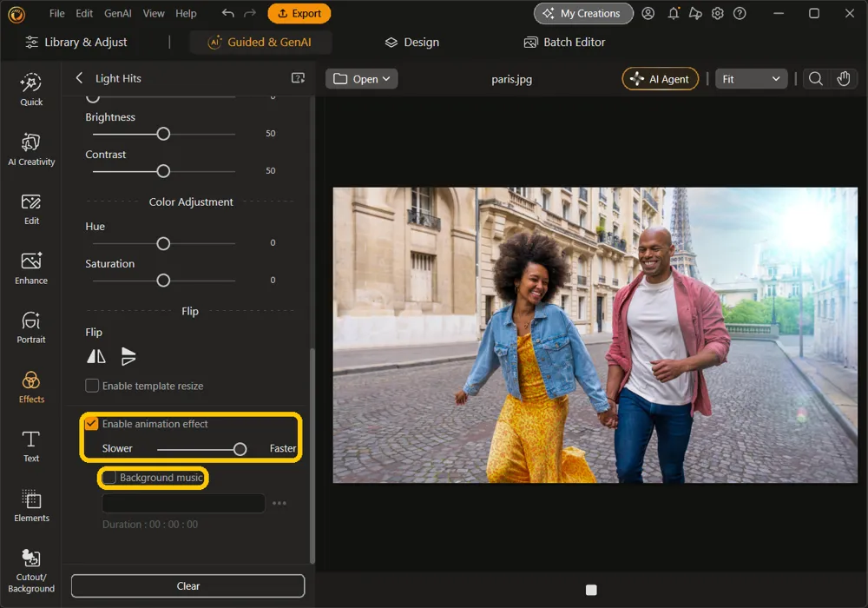Open My Creations
The image size is (868, 608).
click(x=583, y=13)
